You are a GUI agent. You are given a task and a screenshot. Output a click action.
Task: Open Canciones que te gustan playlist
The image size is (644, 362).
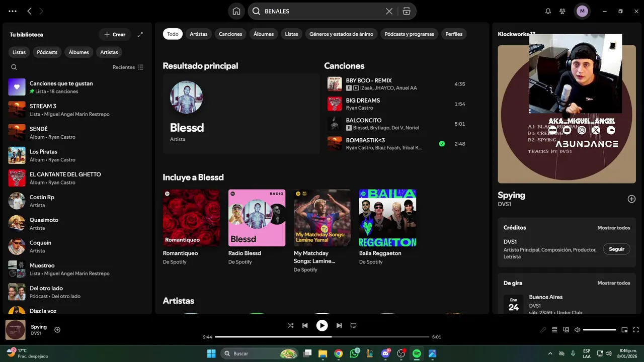coord(77,87)
